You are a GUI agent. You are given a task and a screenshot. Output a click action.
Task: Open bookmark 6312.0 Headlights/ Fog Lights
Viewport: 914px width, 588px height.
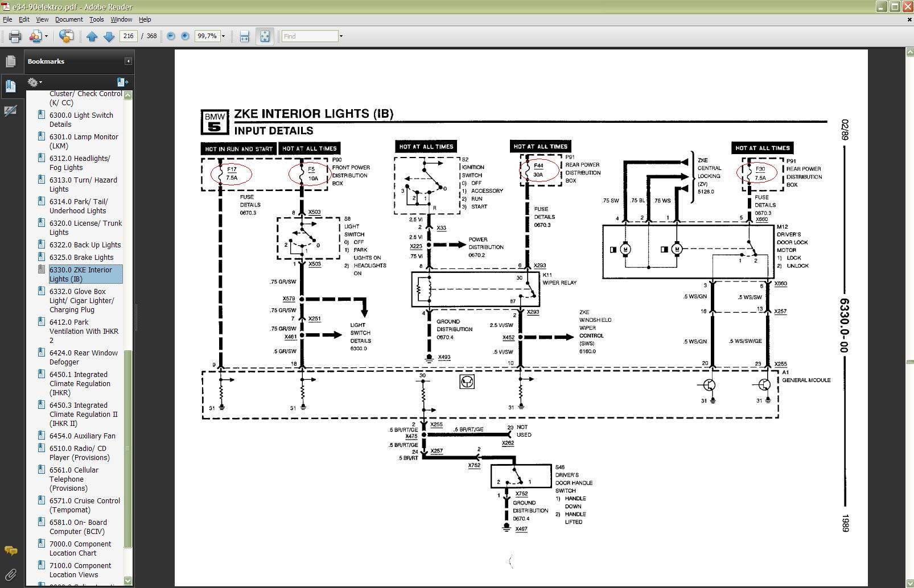[80, 163]
